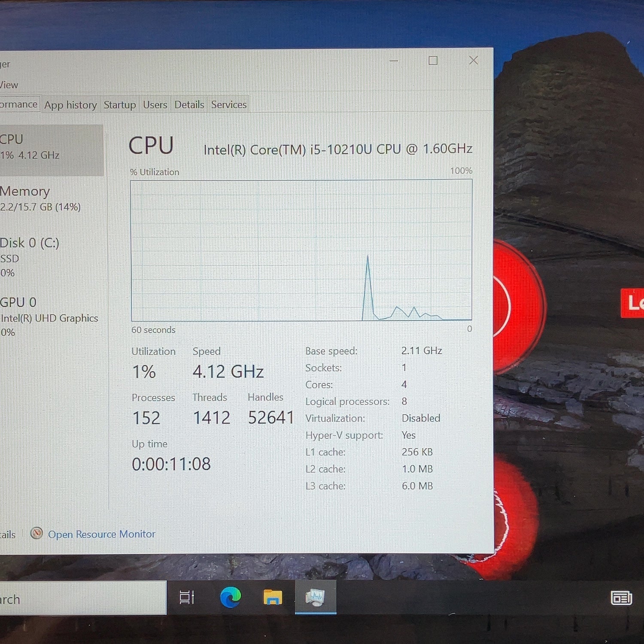Open Task View from the taskbar

point(187,597)
